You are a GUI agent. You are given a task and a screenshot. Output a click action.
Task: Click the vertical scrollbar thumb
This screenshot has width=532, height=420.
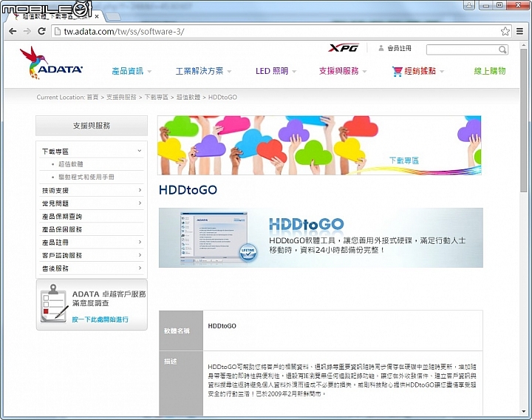(524, 121)
